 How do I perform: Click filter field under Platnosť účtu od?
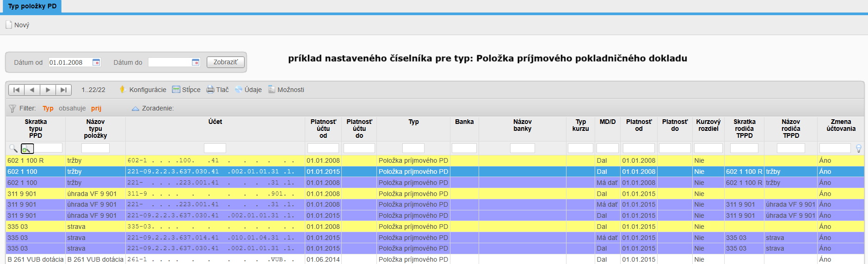pyautogui.click(x=323, y=148)
